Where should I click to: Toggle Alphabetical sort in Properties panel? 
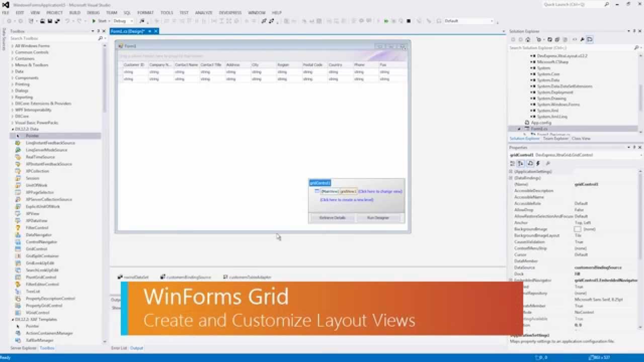(x=521, y=163)
